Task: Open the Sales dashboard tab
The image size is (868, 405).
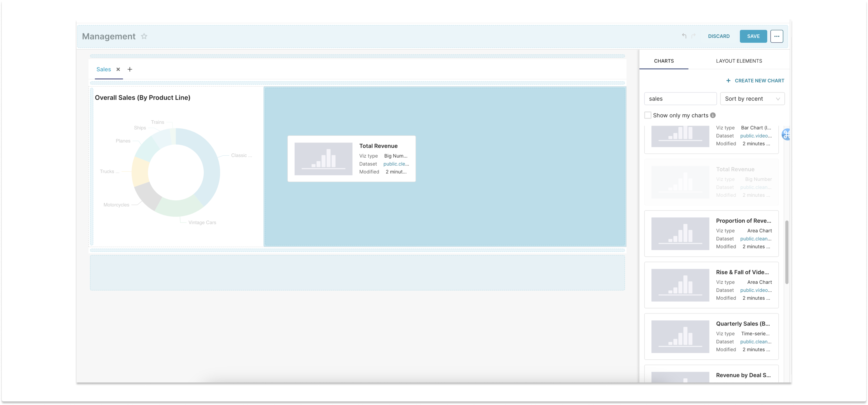Action: [x=104, y=69]
